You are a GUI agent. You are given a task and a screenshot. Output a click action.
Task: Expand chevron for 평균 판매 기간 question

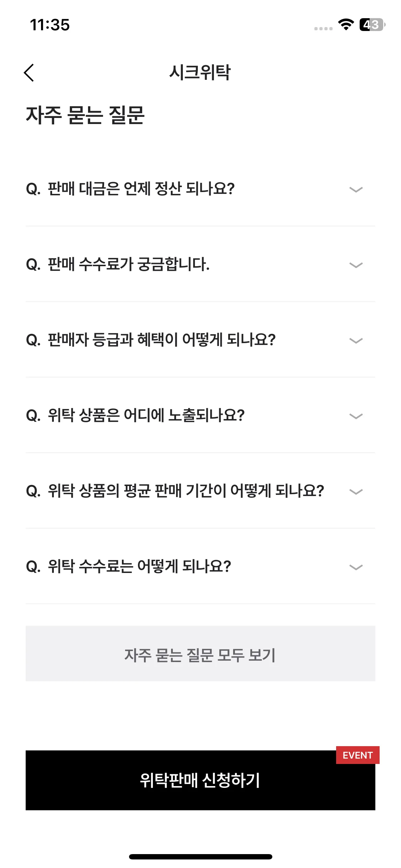(x=356, y=492)
